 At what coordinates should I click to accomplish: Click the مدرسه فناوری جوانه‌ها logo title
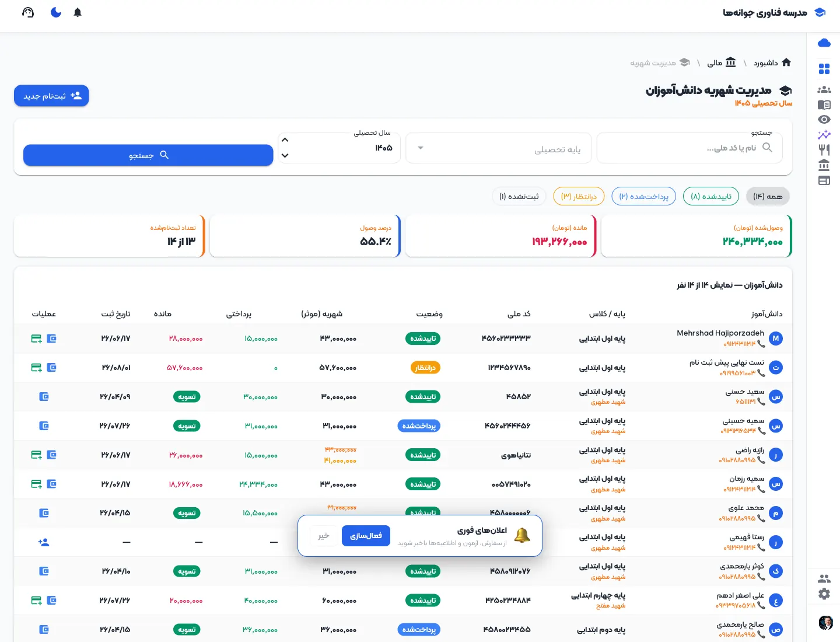(765, 12)
